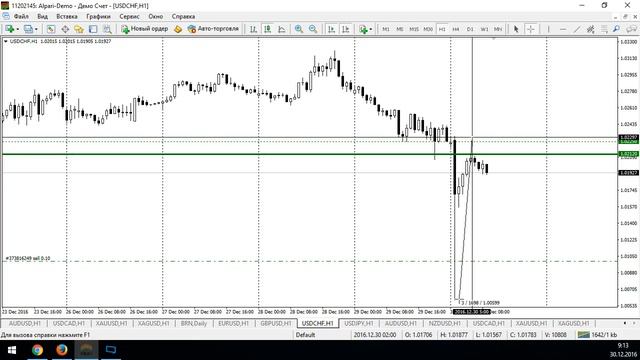The image size is (640, 360).
Task: Zoom out of the chart
Action: pyautogui.click(x=313, y=29)
